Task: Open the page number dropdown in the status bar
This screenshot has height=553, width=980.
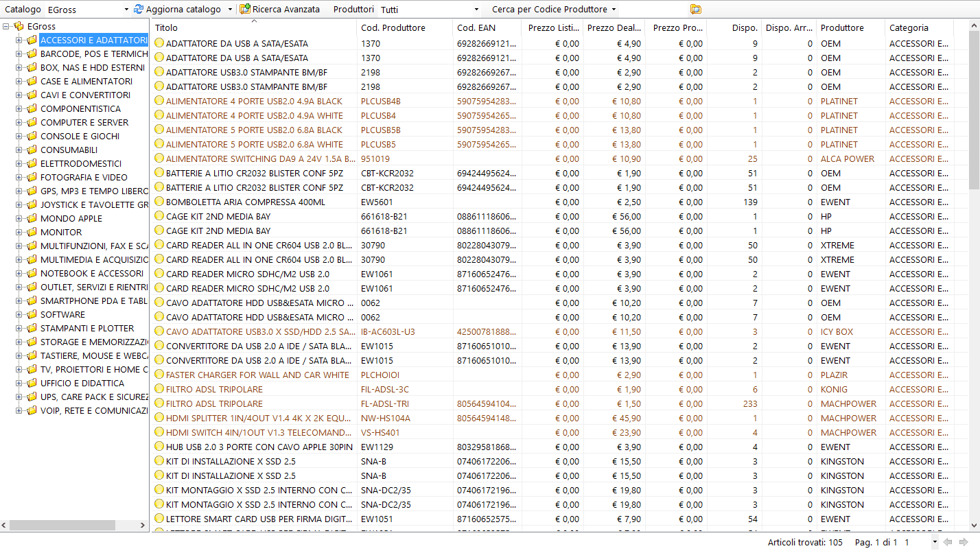Action: click(934, 542)
